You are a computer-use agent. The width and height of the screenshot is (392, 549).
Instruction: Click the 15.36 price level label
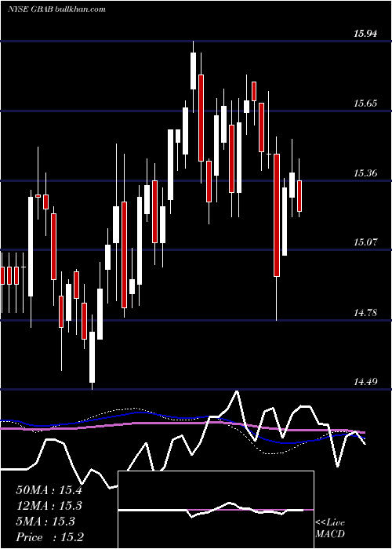point(365,173)
